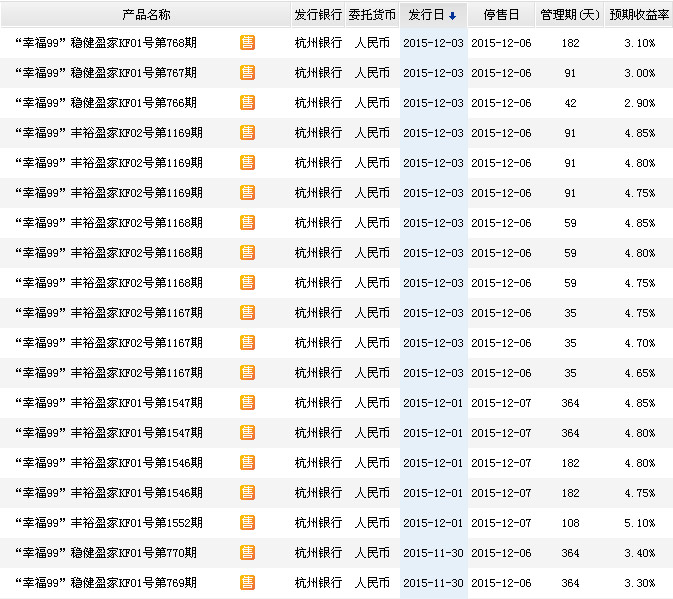The height and width of the screenshot is (599, 673).
Task: Click the 售 icon for 稳健盈家KF01号第766期
Action: [x=247, y=103]
